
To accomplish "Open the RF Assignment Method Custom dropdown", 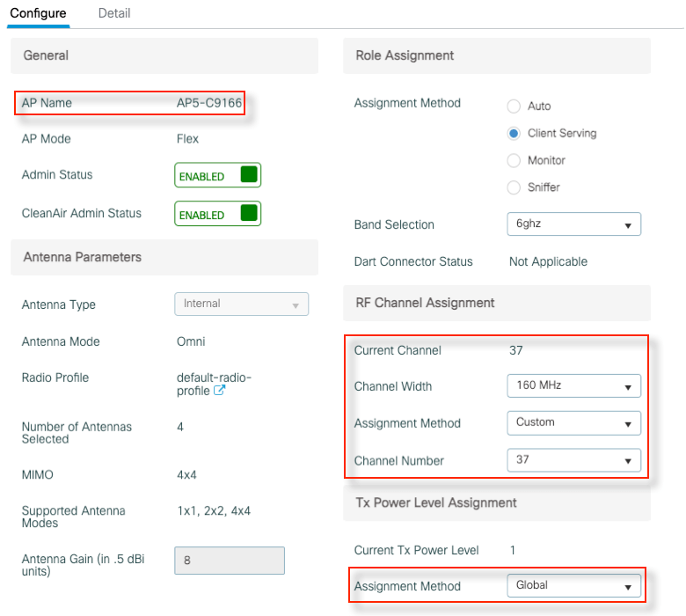I will click(x=573, y=422).
